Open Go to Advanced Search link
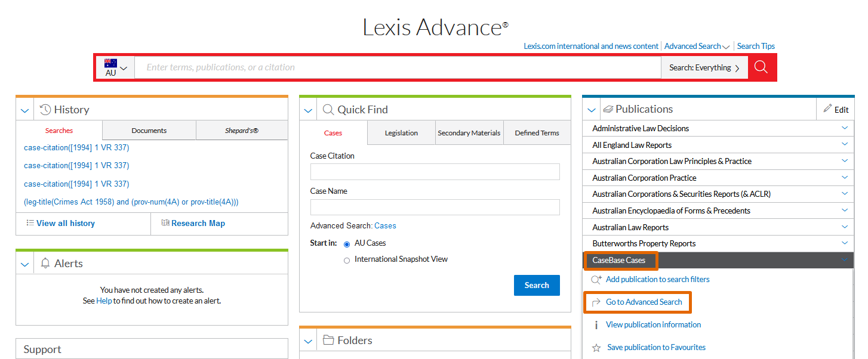 pos(645,302)
